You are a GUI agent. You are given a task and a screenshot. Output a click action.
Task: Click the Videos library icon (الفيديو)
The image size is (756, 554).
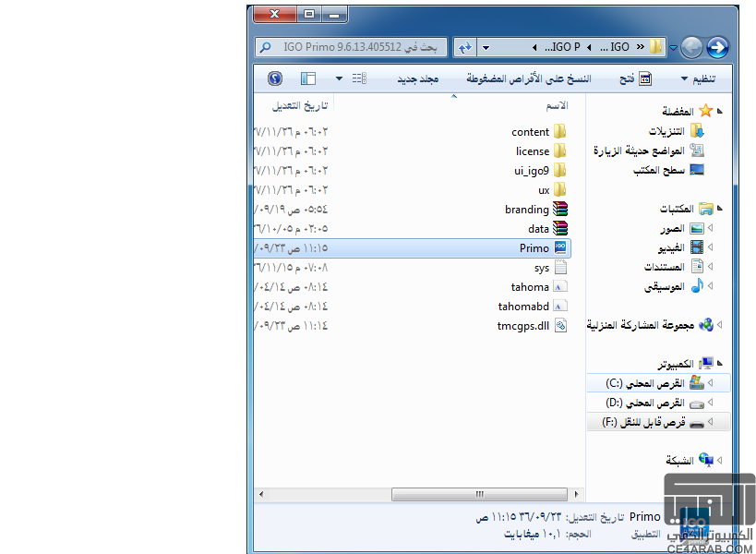(697, 247)
